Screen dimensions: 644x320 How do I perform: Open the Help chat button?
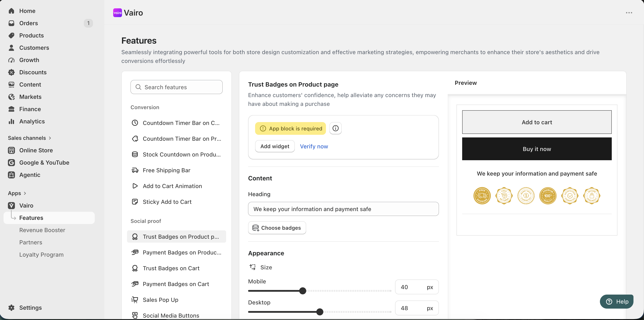(617, 302)
